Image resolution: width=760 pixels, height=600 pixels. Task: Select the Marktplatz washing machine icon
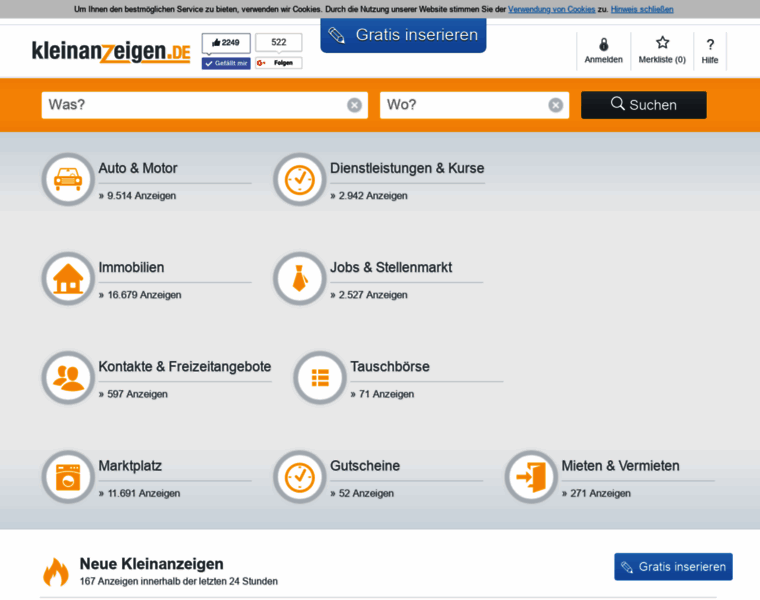click(68, 477)
